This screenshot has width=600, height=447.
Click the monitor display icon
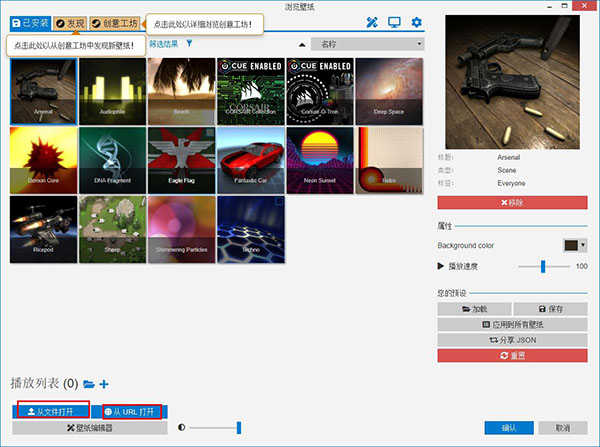395,22
